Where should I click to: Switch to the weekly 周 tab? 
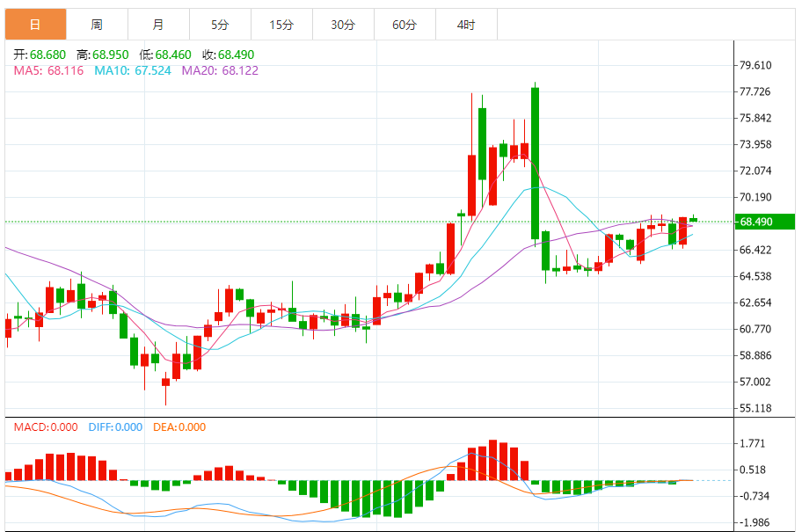98,24
